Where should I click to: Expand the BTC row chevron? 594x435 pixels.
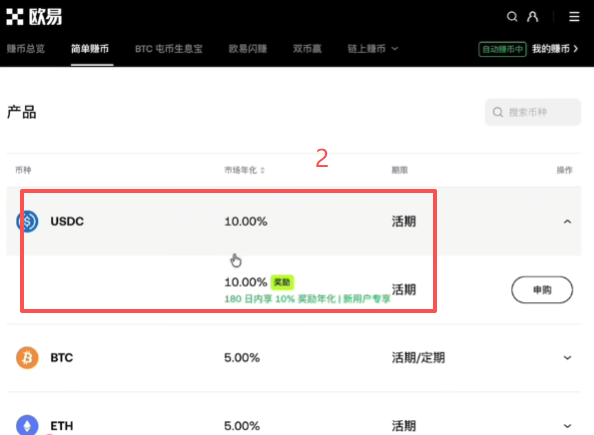pos(567,358)
